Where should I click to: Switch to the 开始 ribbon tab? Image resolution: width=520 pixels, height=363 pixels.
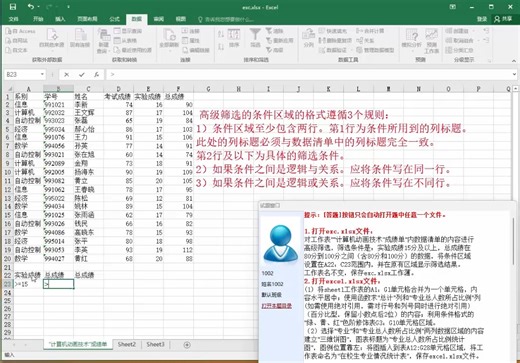tap(38, 19)
